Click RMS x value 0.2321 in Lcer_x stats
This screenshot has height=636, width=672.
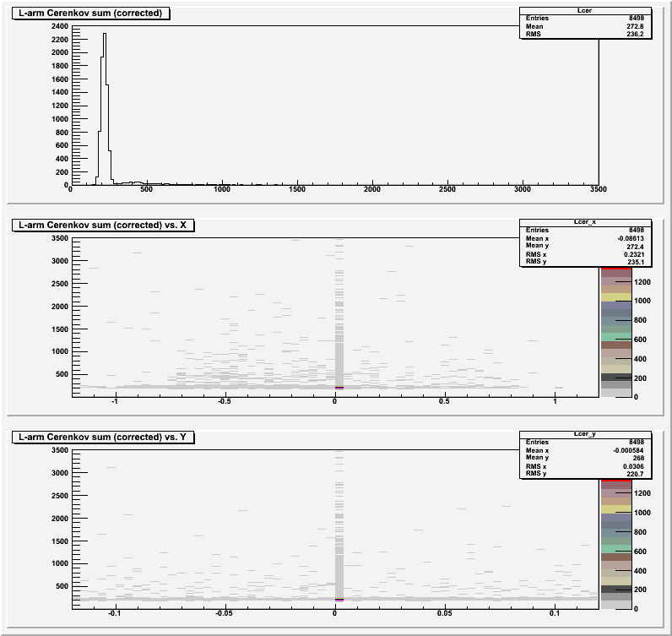pyautogui.click(x=634, y=254)
